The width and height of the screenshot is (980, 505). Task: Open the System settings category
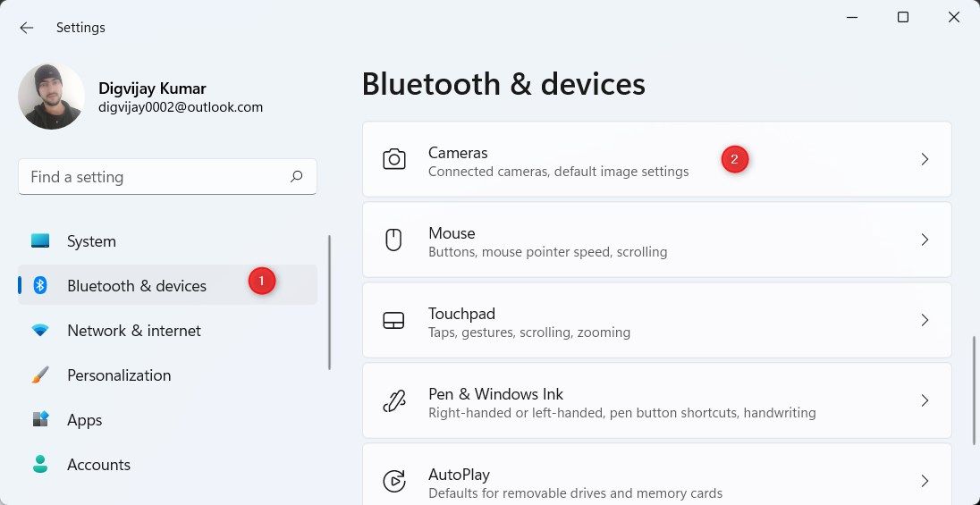[x=167, y=241]
